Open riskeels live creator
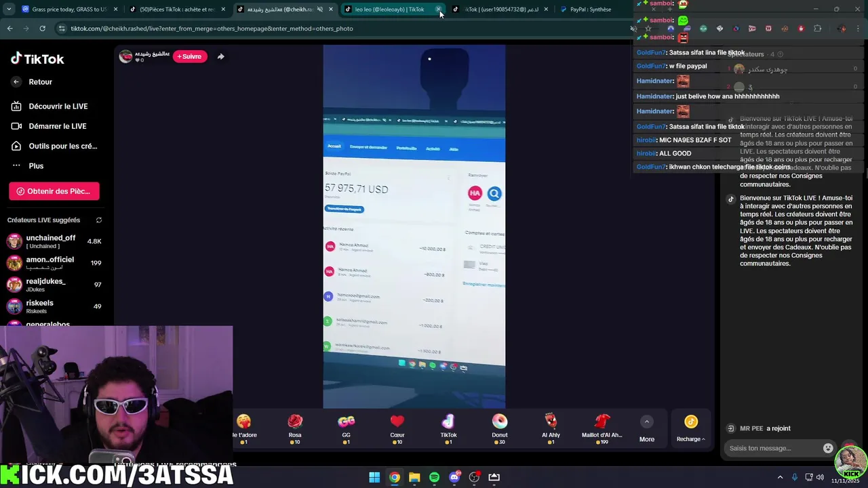This screenshot has height=488, width=868. 54,306
